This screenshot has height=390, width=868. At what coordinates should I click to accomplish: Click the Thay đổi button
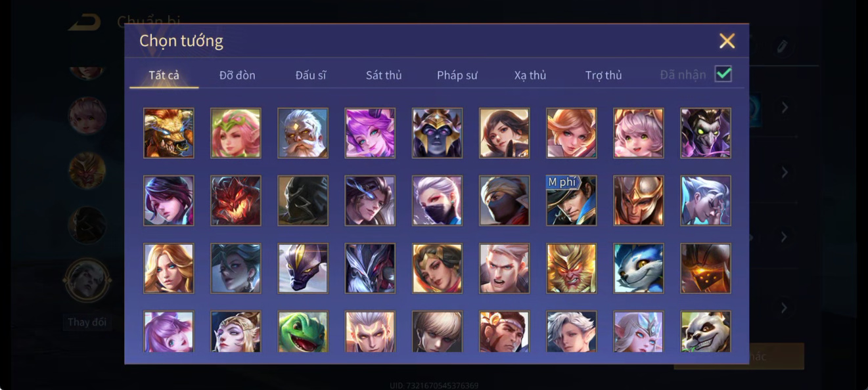pyautogui.click(x=87, y=322)
